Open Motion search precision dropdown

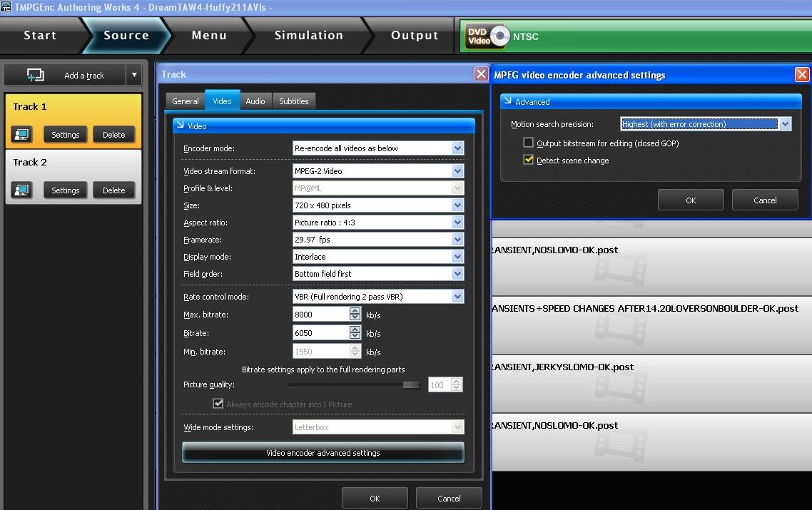tap(785, 123)
